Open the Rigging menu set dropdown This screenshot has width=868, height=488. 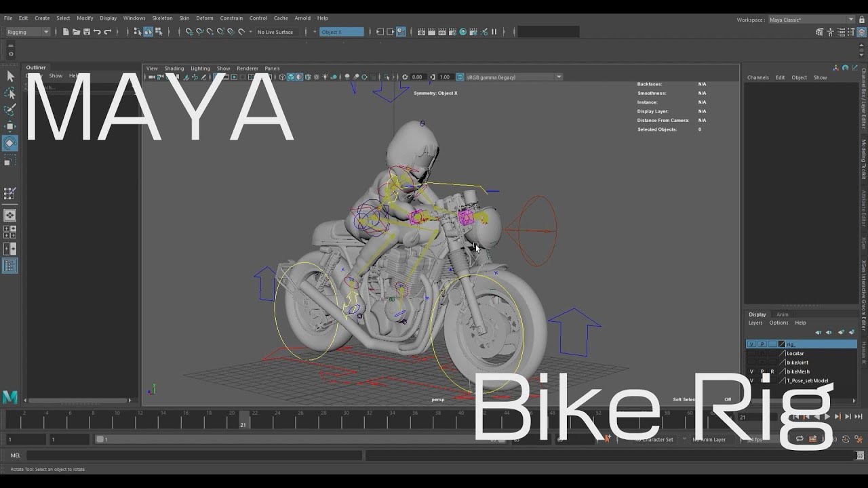point(28,32)
